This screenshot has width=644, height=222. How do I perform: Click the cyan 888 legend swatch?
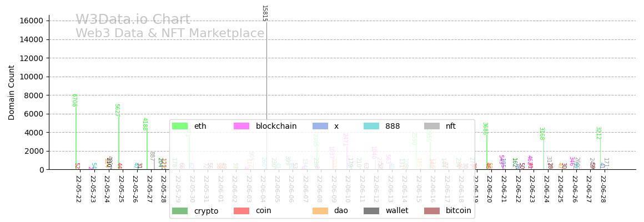371,127
